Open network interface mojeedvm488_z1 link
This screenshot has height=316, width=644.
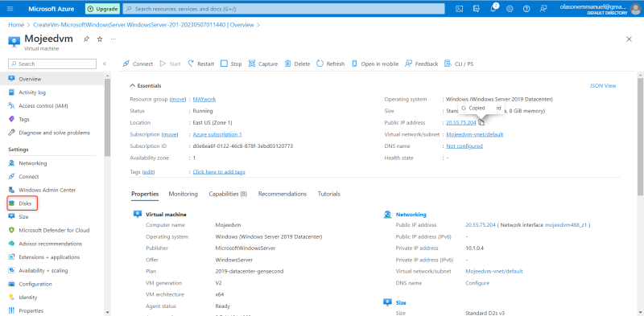coord(566,225)
